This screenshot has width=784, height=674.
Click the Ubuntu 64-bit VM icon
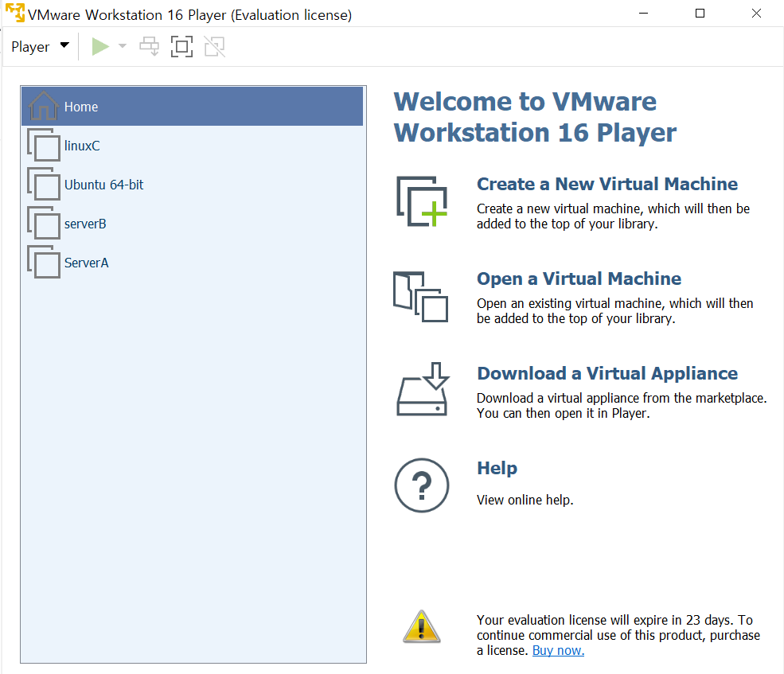pyautogui.click(x=44, y=184)
